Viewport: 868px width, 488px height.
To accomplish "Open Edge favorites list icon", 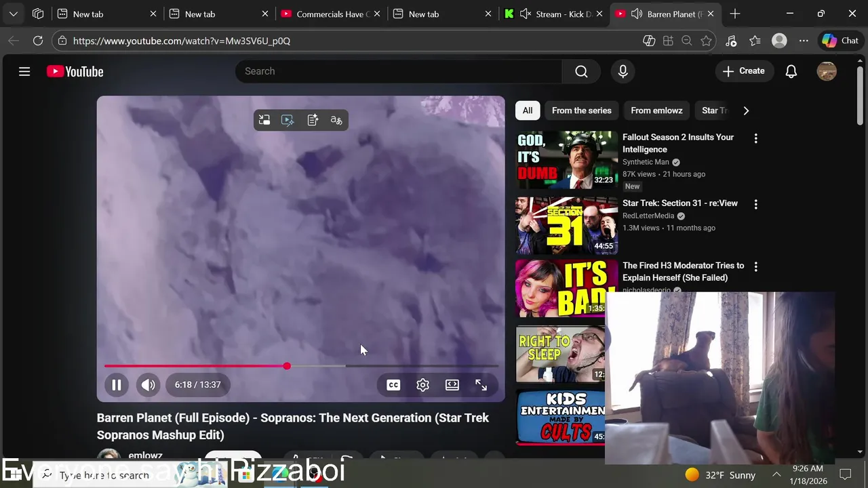I will tap(755, 41).
